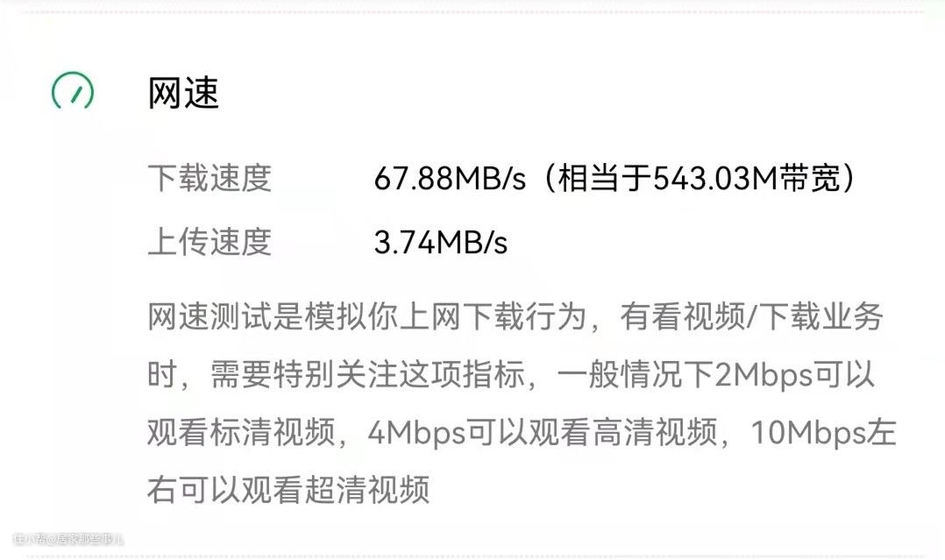Image resolution: width=945 pixels, height=560 pixels.
Task: Click the dotted divider below the description
Action: (x=472, y=556)
